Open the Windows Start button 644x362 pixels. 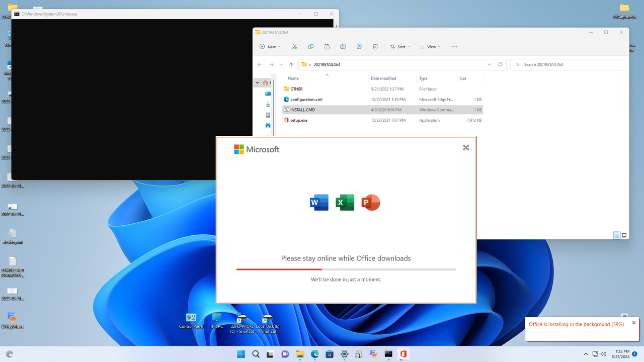pyautogui.click(x=241, y=354)
